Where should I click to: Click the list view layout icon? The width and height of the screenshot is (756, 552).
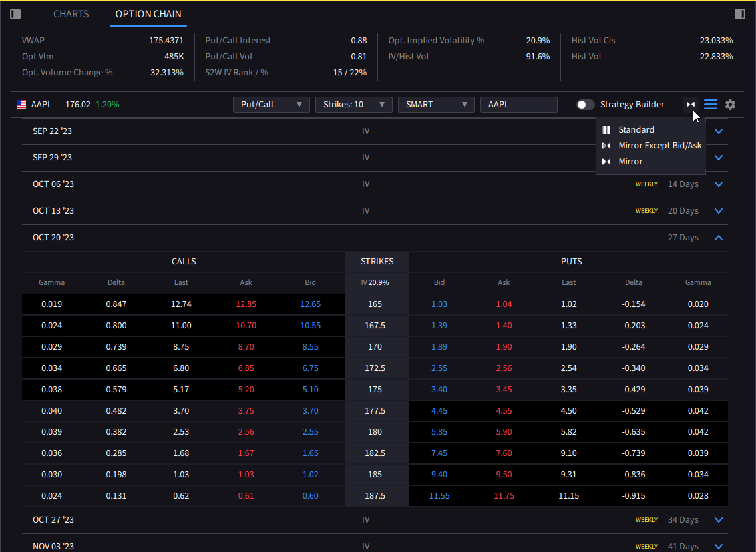711,105
